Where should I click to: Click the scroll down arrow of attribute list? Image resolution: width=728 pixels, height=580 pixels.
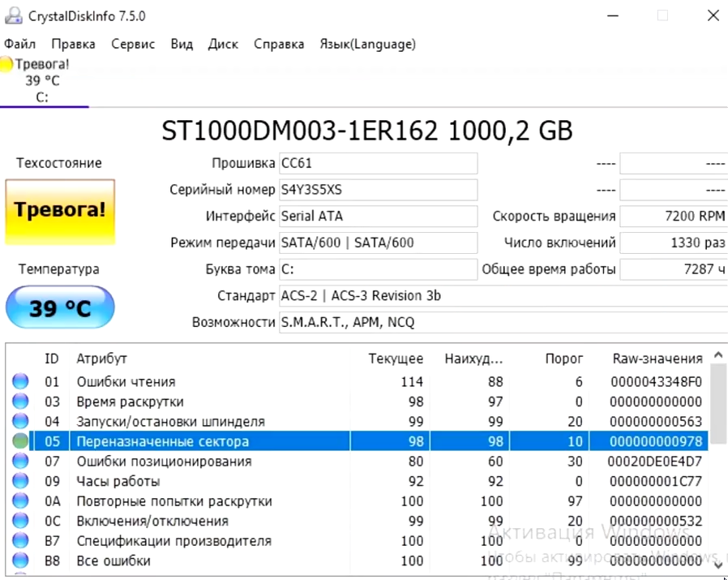click(718, 565)
